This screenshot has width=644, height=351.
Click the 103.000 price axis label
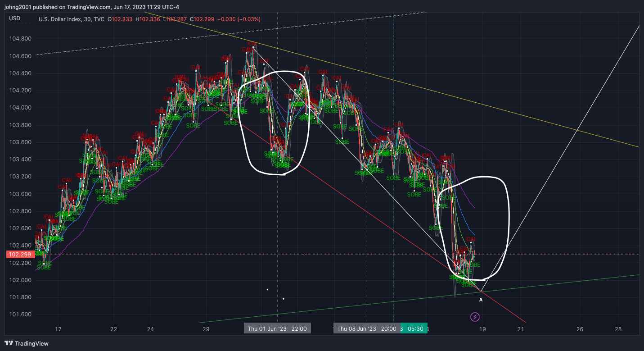(x=20, y=194)
